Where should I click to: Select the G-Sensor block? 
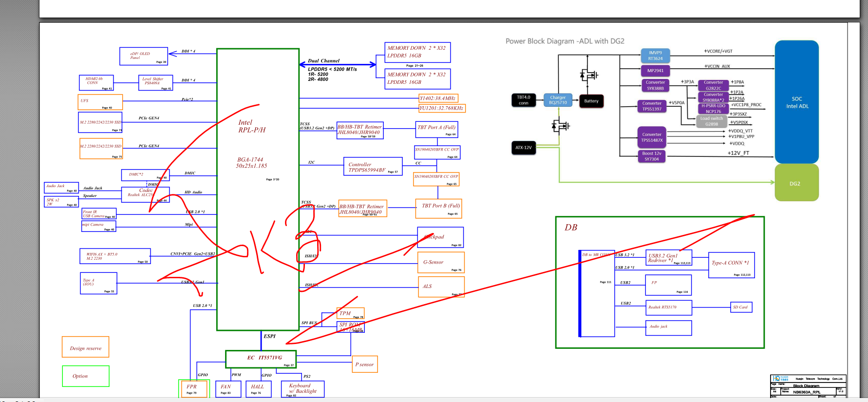[x=441, y=263]
